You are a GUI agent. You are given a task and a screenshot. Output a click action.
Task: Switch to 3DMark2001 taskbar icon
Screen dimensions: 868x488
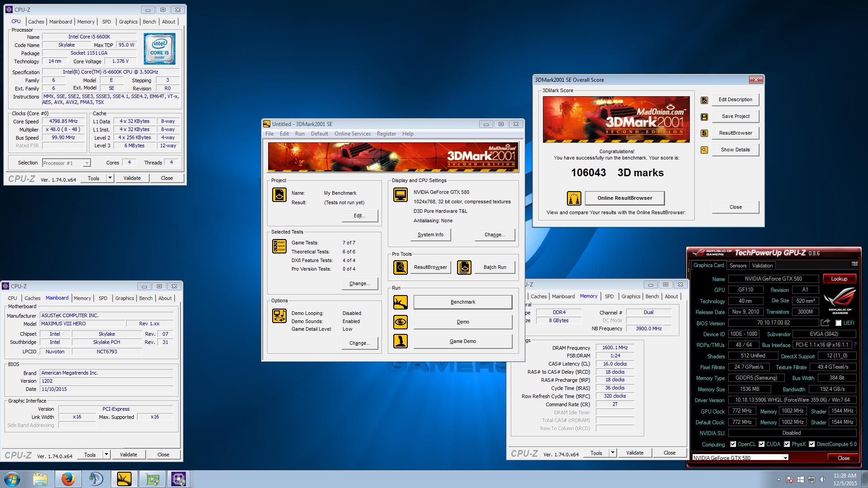[124, 479]
